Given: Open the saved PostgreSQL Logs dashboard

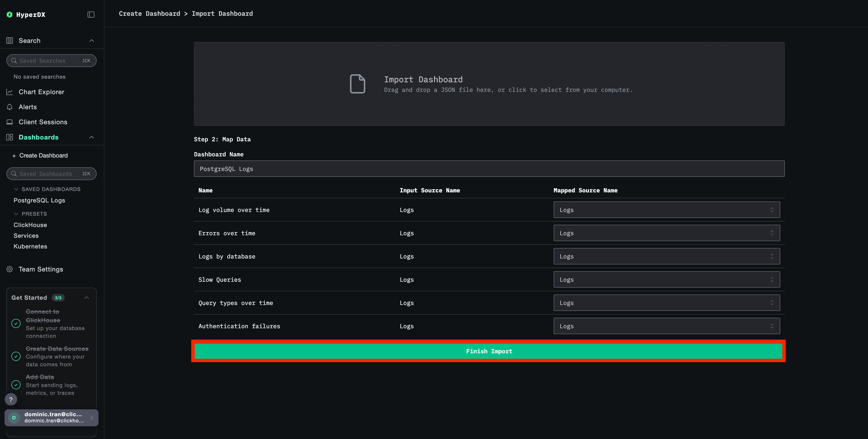Looking at the screenshot, I should point(39,200).
